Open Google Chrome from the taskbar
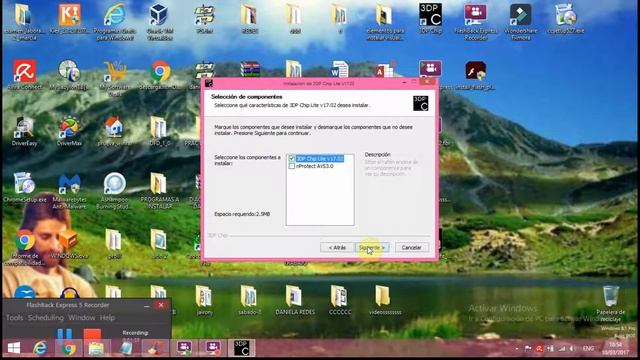Viewport: 640px width, 360px height. point(69,348)
